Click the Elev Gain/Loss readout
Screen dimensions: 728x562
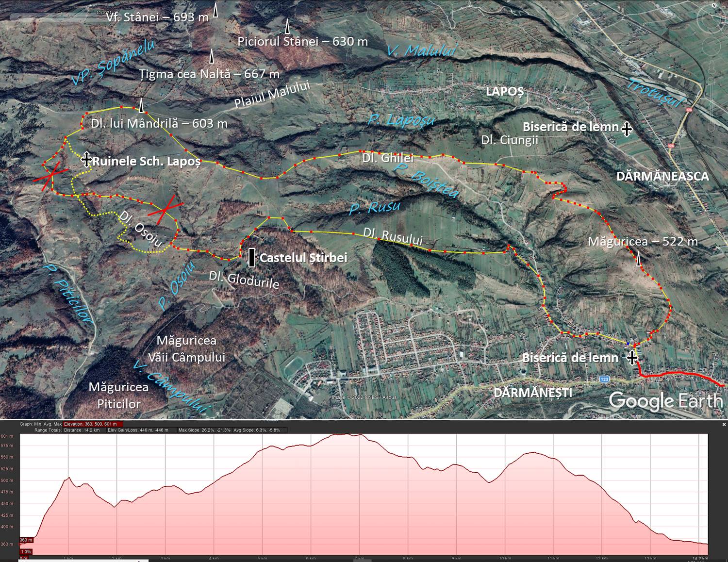pyautogui.click(x=138, y=430)
